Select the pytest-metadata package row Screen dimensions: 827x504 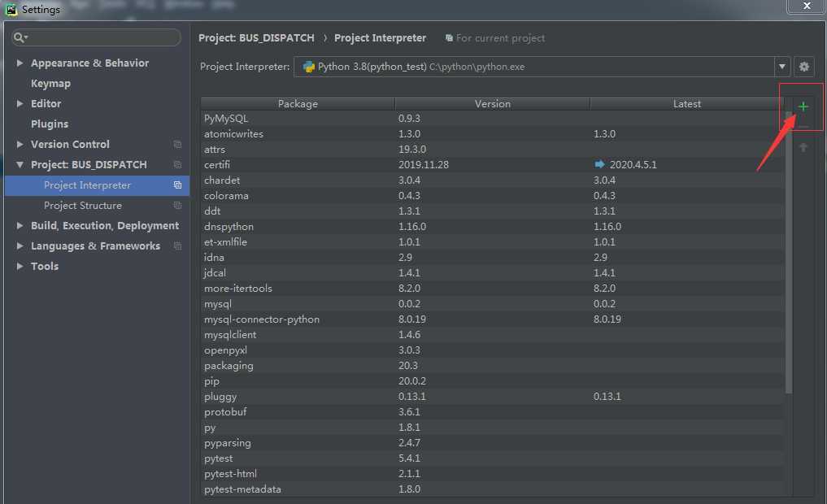point(492,489)
